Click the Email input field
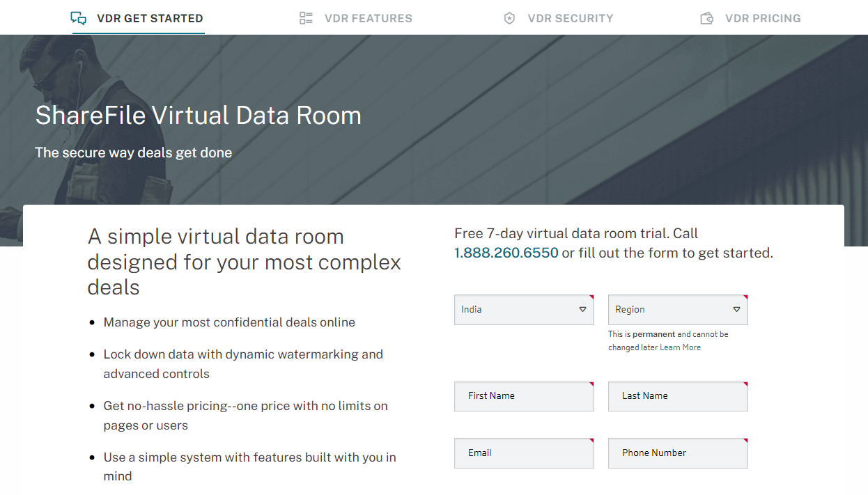Screen dimensions: 868x495 point(524,453)
